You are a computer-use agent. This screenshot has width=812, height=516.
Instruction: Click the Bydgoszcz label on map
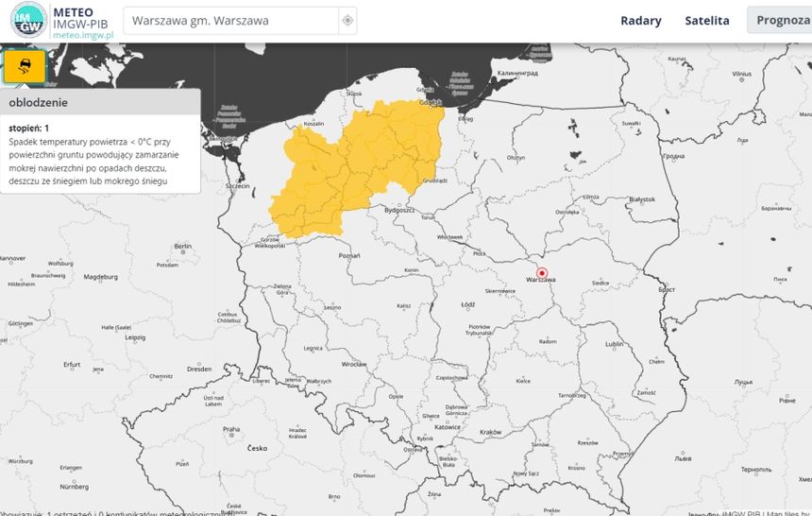(x=399, y=210)
